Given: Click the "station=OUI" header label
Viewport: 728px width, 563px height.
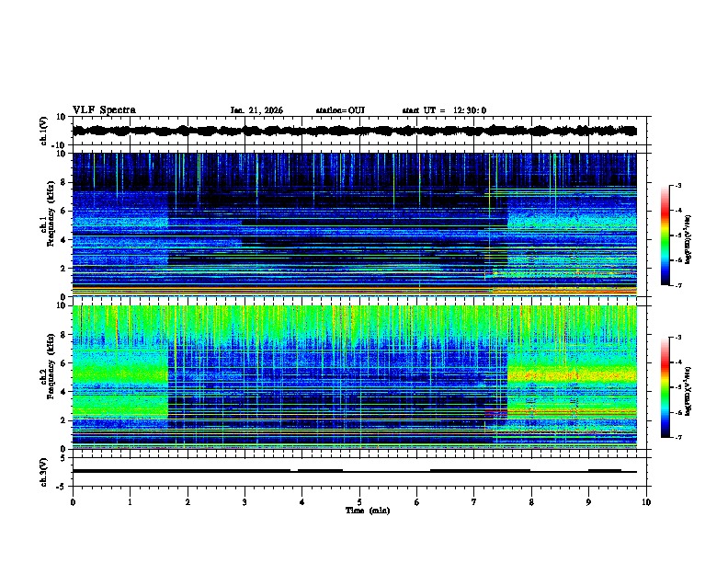Looking at the screenshot, I should pos(340,110).
